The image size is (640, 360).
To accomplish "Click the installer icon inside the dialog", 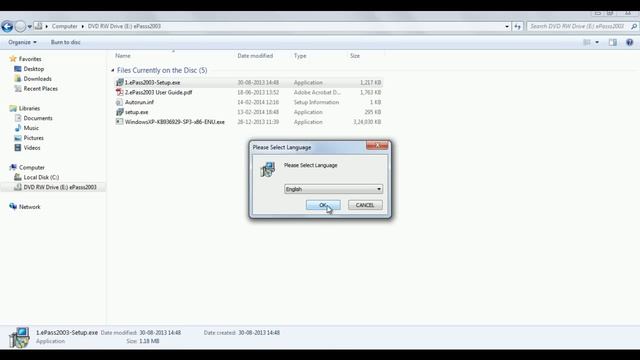I will 268,169.
